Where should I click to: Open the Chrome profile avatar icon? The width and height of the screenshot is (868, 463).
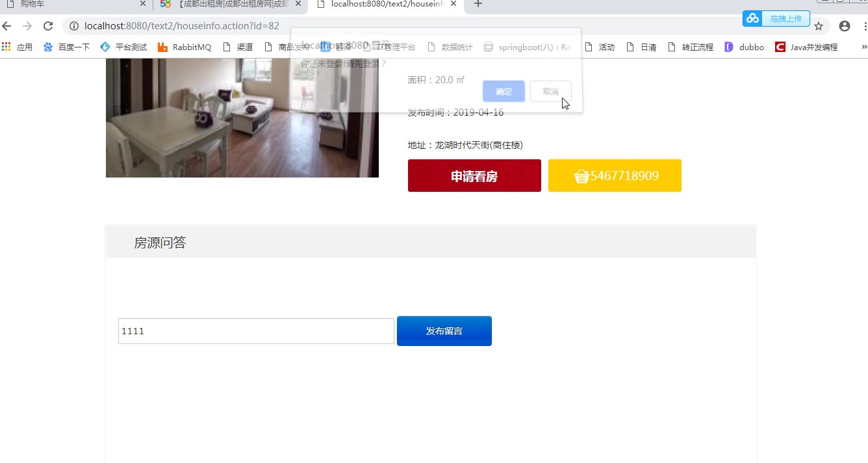pos(845,26)
